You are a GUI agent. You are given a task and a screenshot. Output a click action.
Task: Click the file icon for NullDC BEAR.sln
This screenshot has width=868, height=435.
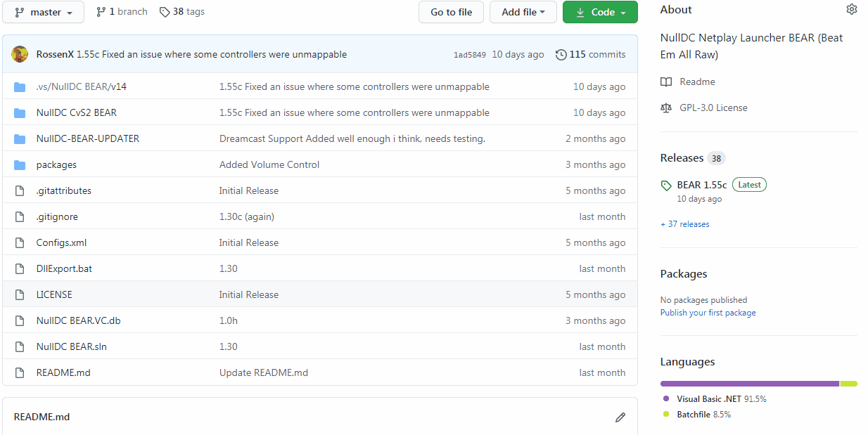[x=20, y=347]
